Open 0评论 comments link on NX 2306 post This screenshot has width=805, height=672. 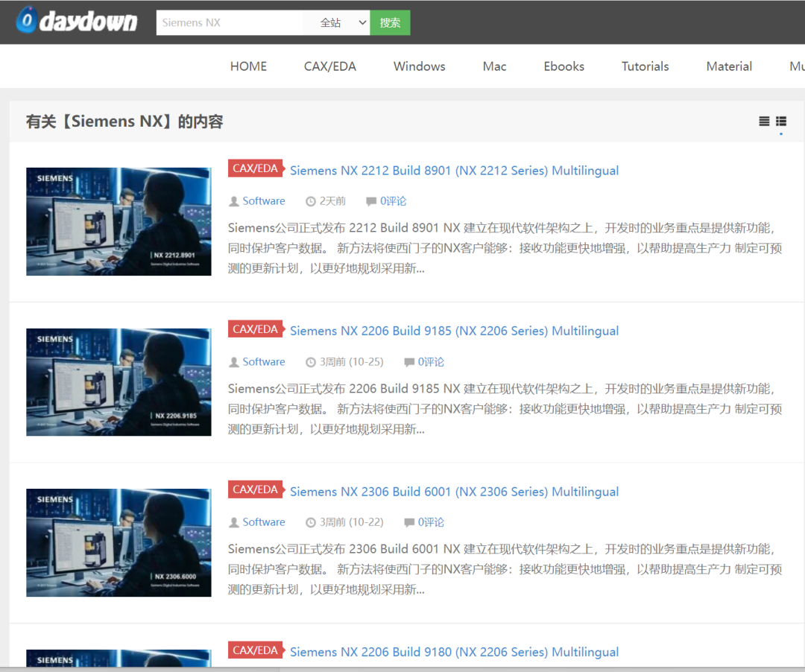tap(432, 522)
